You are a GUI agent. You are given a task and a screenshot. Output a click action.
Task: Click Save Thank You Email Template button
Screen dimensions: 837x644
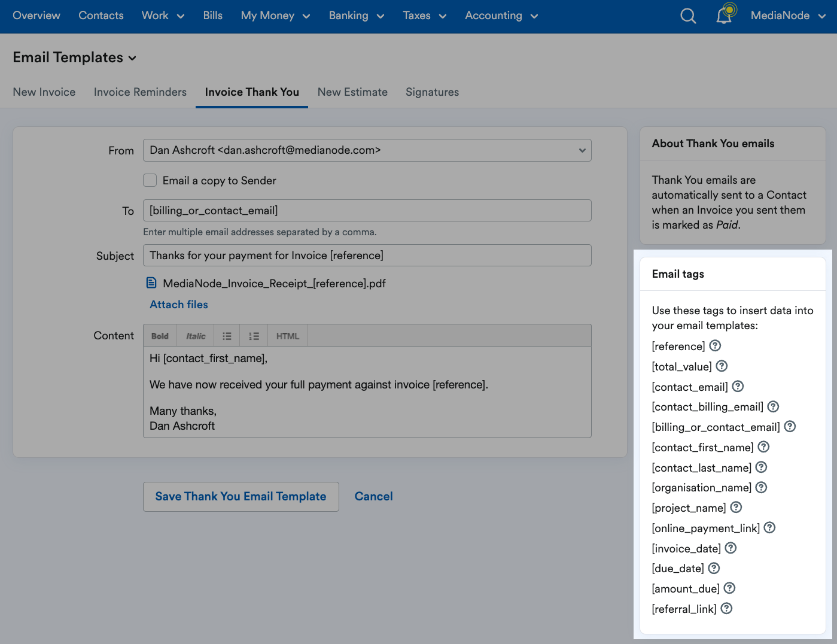241,497
